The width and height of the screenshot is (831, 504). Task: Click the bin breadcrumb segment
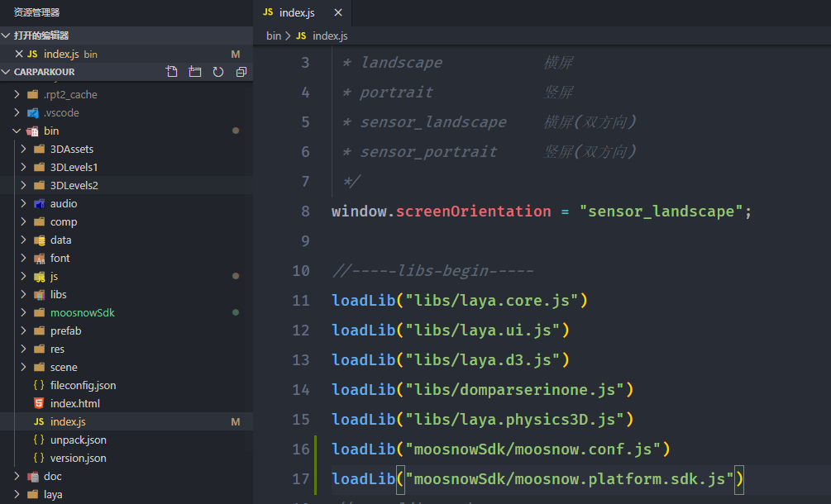[x=274, y=36]
